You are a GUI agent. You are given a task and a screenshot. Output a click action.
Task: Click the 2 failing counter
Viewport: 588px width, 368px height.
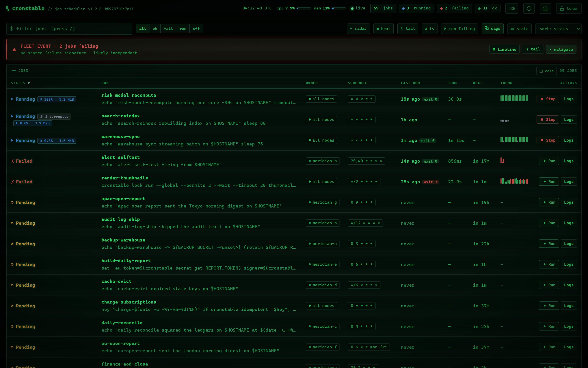454,8
